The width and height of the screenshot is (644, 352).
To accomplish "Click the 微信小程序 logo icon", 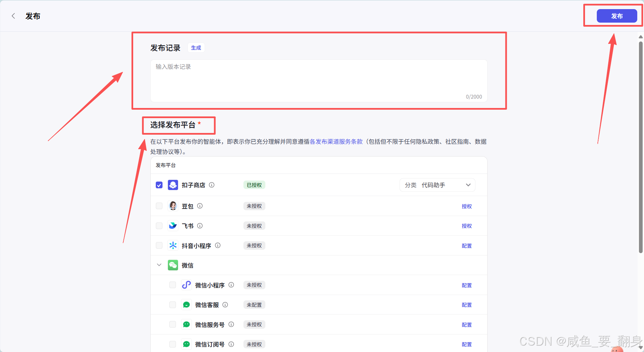I will [186, 285].
